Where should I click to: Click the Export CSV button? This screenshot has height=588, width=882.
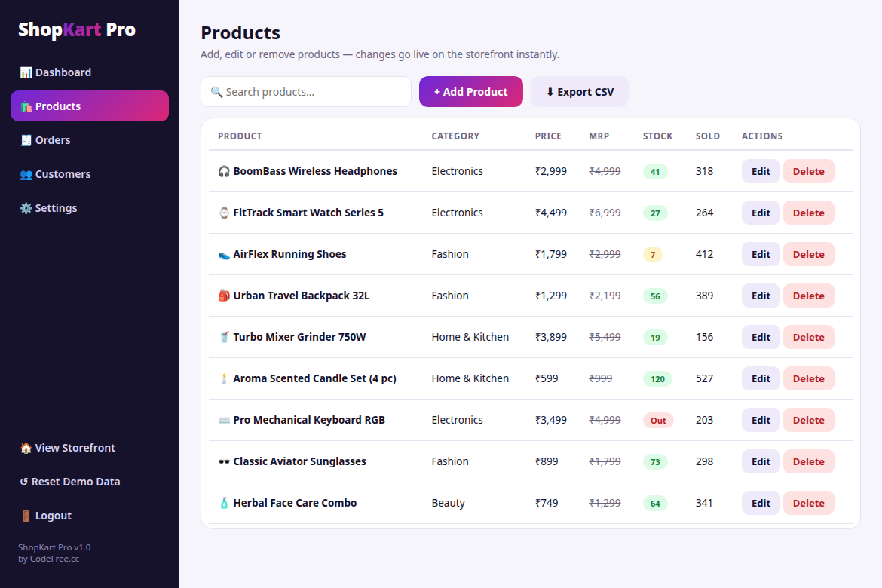point(580,92)
